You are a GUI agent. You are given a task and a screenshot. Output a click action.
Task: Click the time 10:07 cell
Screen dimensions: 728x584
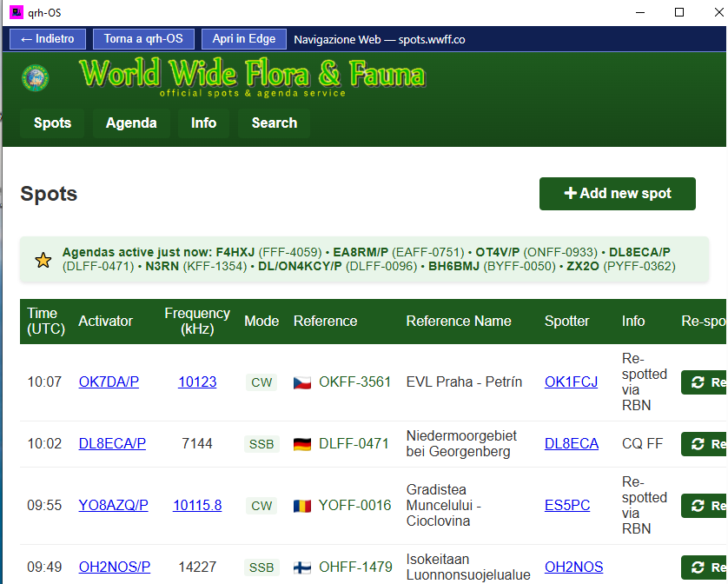(x=44, y=382)
